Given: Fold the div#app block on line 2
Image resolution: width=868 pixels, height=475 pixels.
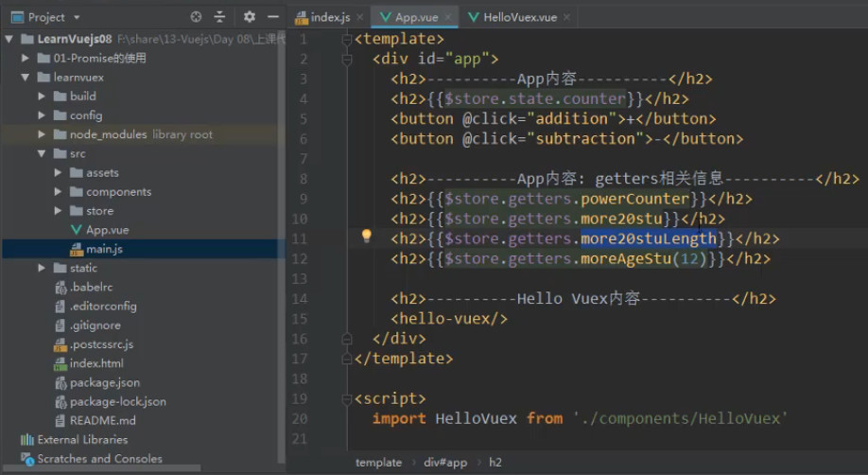Looking at the screenshot, I should click(x=347, y=59).
